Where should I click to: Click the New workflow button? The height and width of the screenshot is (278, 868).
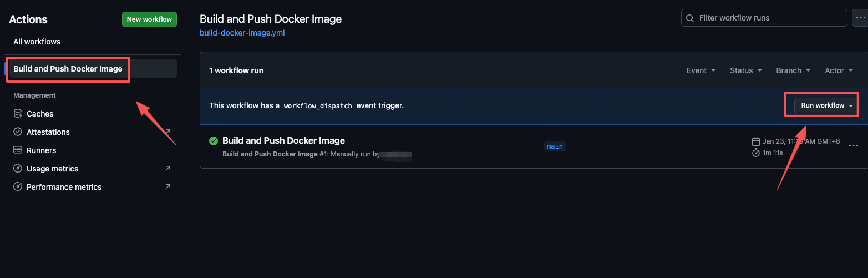pyautogui.click(x=149, y=19)
